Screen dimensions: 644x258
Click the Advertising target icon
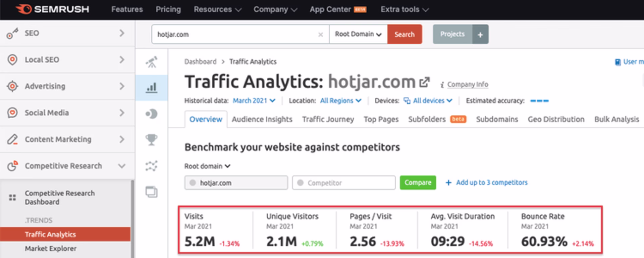pyautogui.click(x=12, y=86)
